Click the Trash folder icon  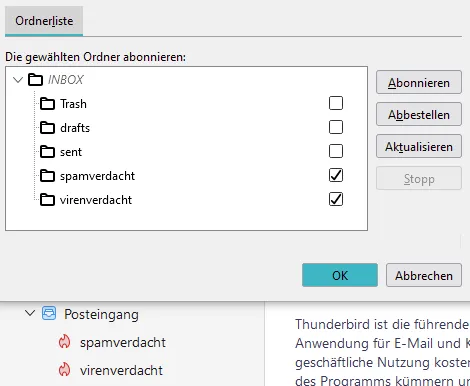(47, 104)
